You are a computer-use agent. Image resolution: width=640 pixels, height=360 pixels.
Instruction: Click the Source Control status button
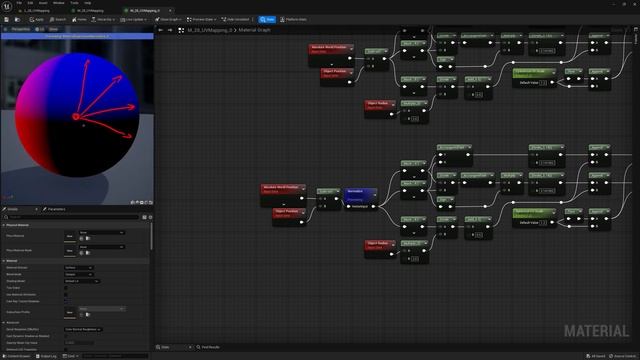(622, 356)
